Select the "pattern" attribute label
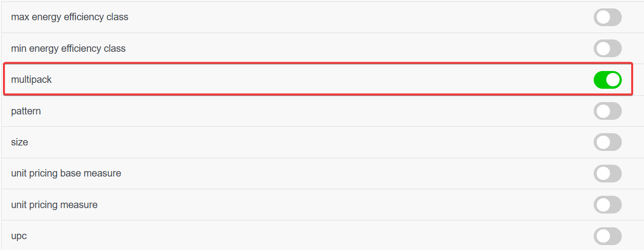The width and height of the screenshot is (644, 250). point(26,111)
